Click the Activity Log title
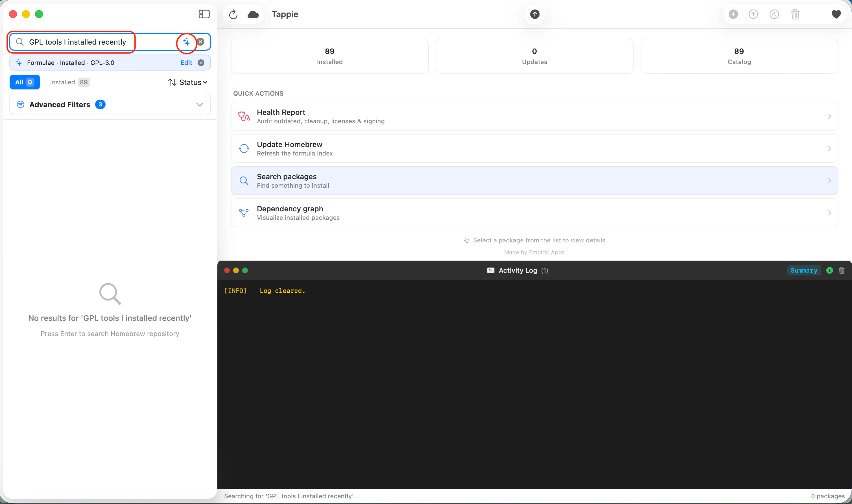This screenshot has height=504, width=852. point(518,270)
